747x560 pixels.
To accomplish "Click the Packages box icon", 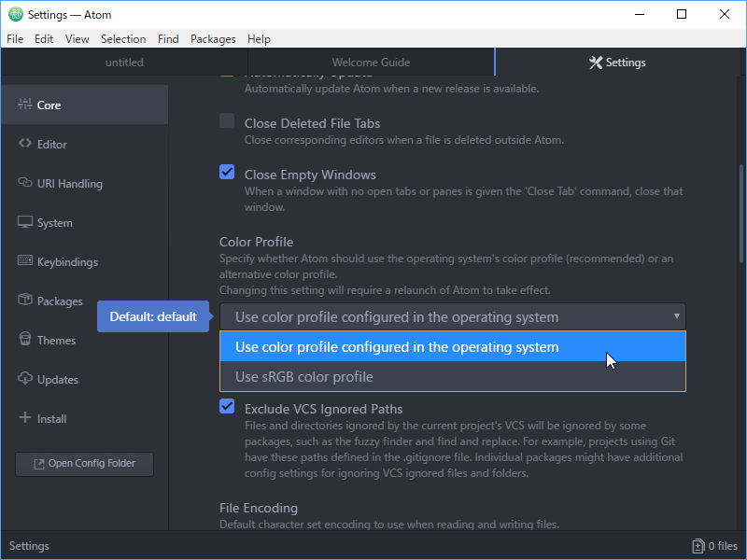I will [x=25, y=301].
